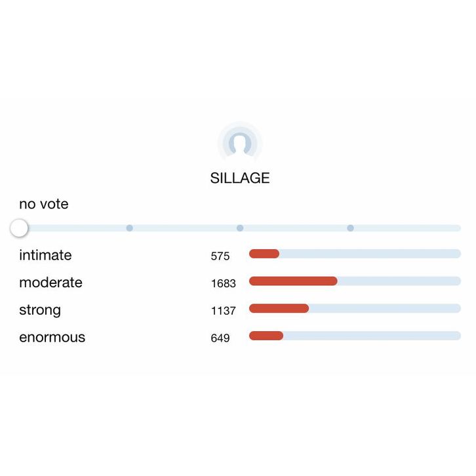The image size is (476, 476).
Task: Click the SILLAGE heading text
Action: pos(240,178)
